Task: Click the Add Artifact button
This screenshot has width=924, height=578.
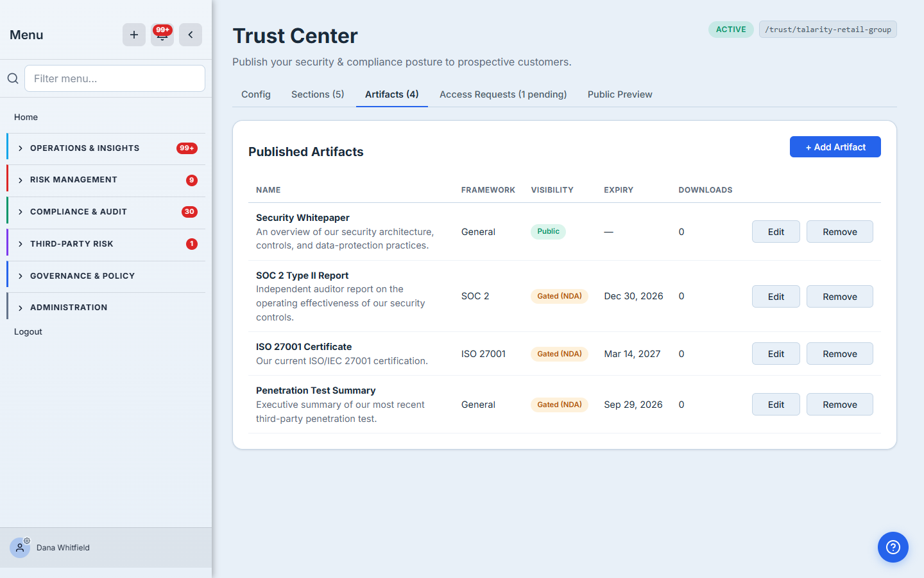Action: click(x=835, y=147)
